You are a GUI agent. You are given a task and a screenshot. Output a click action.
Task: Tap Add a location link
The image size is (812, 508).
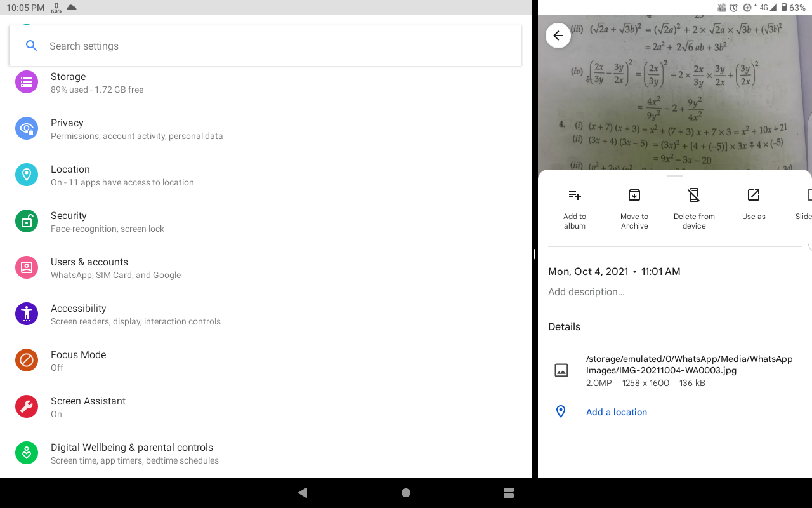[x=617, y=412]
